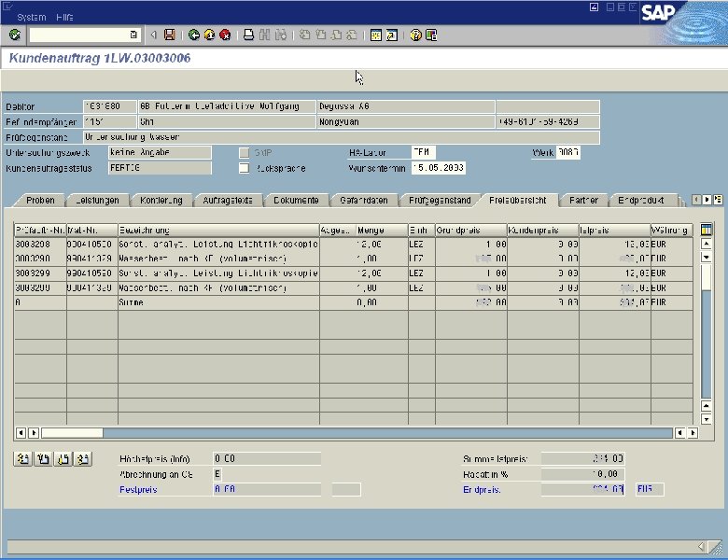Image resolution: width=728 pixels, height=560 pixels.
Task: Click the first icon button below the table
Action: click(x=22, y=459)
